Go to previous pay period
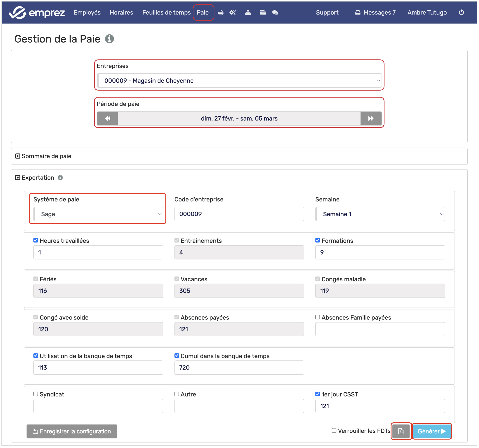The image size is (479, 448). pos(108,118)
